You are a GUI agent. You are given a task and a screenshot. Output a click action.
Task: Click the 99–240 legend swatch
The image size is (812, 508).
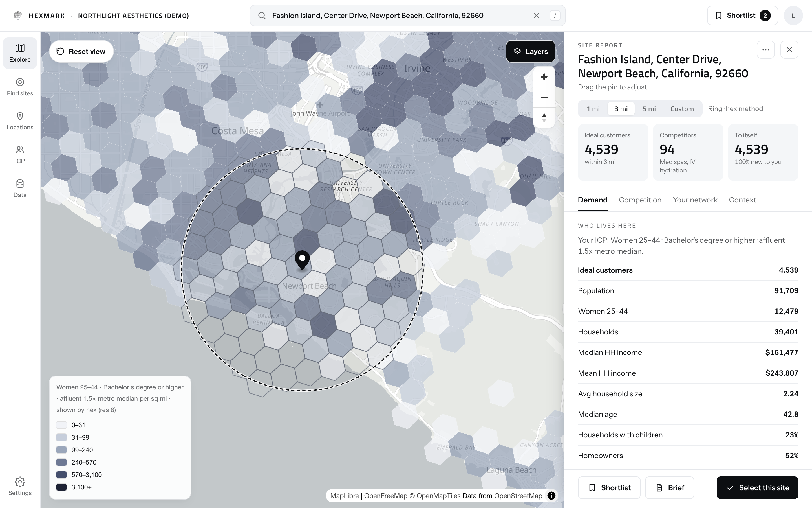tap(61, 450)
